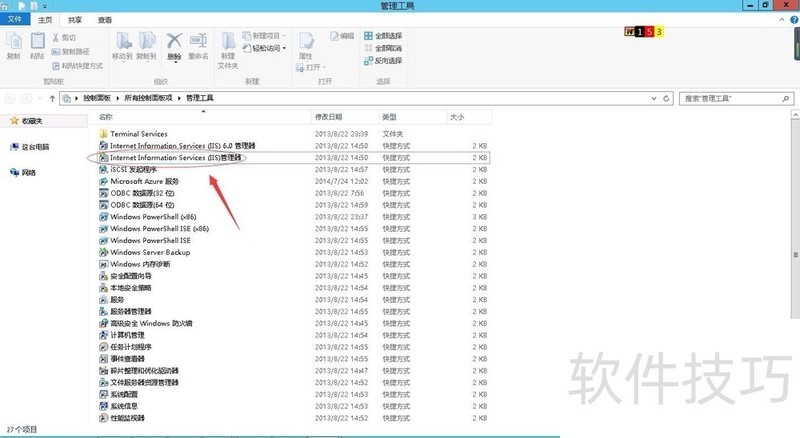Click the 重命名 (Rename) icon
800x438 pixels.
198,41
